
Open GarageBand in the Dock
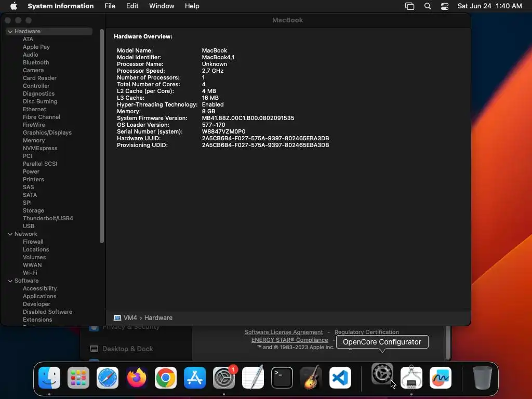click(x=311, y=377)
